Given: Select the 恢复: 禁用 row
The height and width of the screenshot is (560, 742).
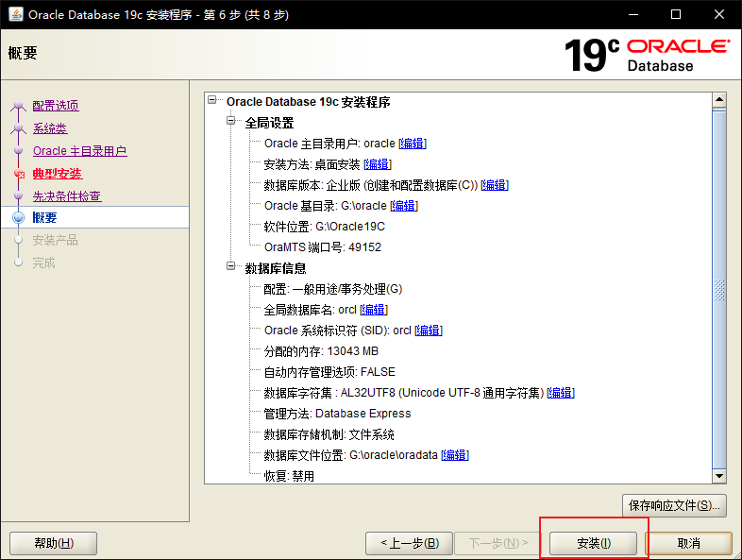Looking at the screenshot, I should (289, 476).
